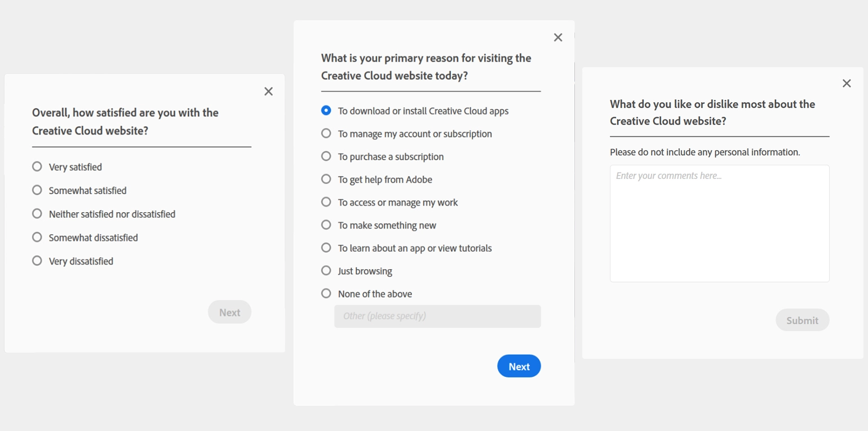Screen dimensions: 868x431
Task: Select the Very satisfied rating
Action: coord(37,166)
